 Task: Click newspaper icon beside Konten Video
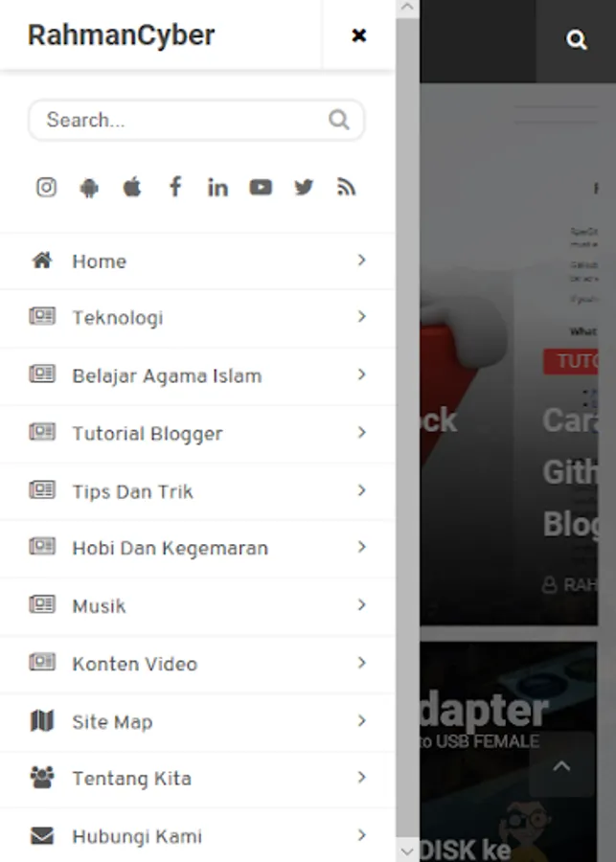[x=42, y=663]
